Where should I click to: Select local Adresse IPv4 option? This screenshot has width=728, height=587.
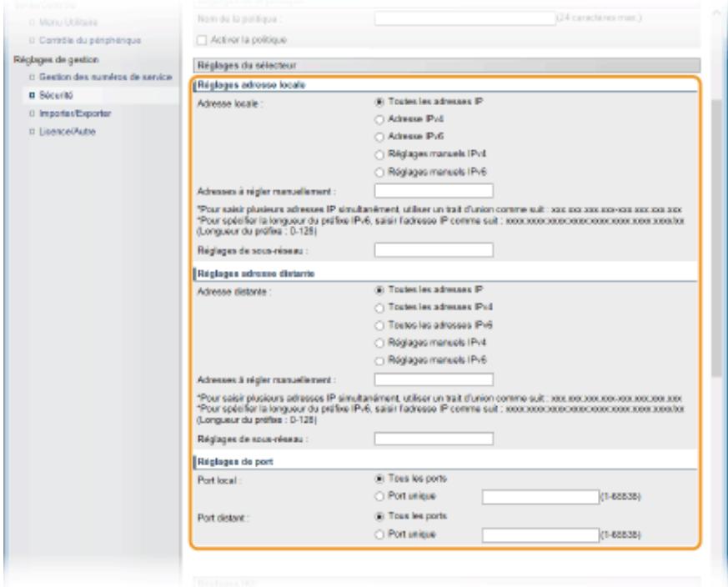[379, 119]
